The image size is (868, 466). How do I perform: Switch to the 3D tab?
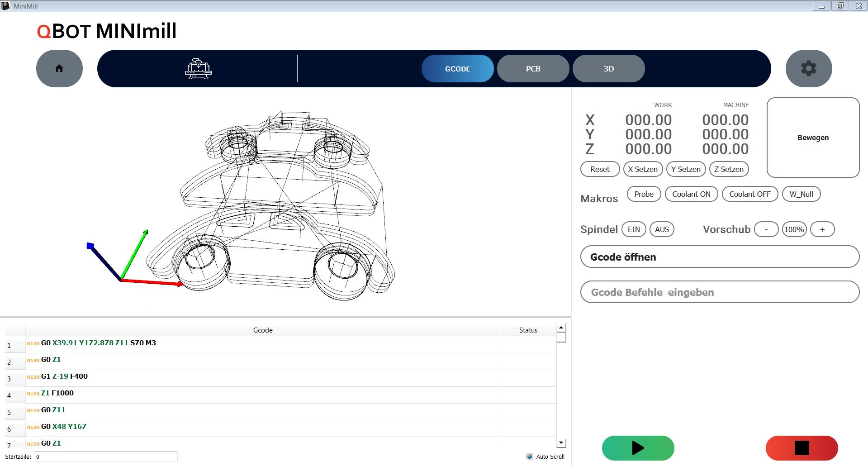tap(608, 69)
